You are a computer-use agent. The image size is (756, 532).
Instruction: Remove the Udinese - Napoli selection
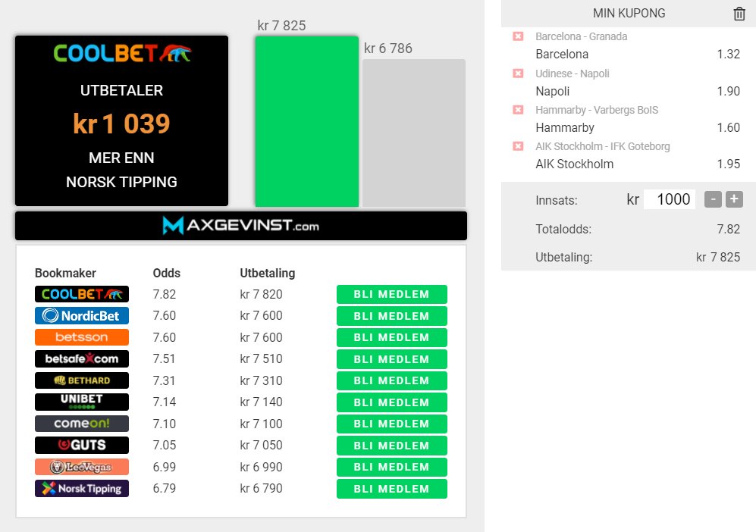tap(518, 74)
